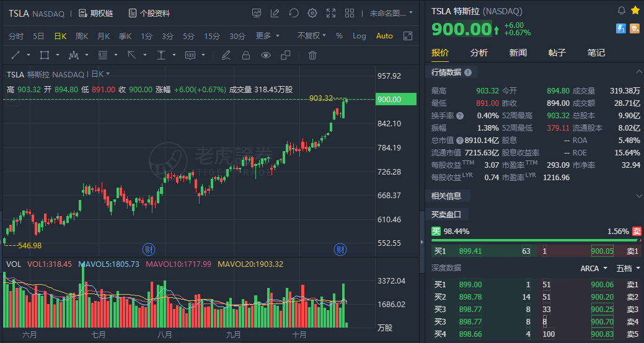Click the 换手率 help icon

(x=460, y=116)
